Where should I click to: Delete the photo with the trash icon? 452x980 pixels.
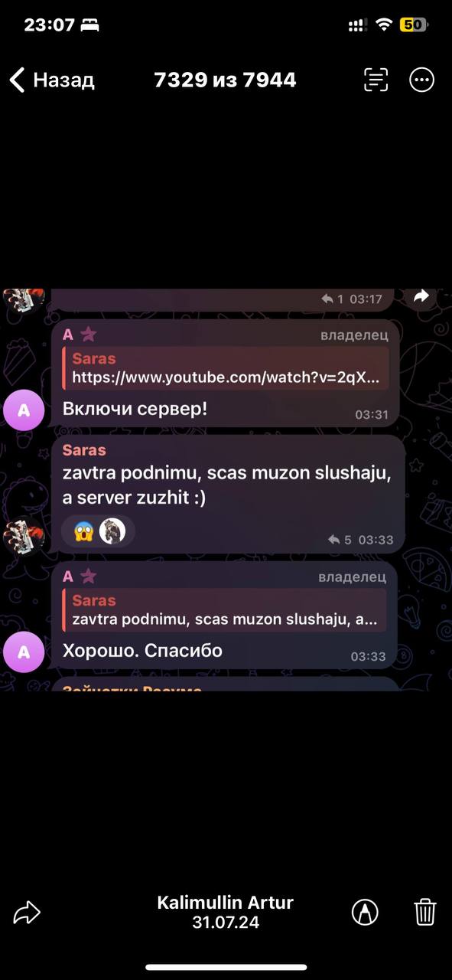coord(425,912)
